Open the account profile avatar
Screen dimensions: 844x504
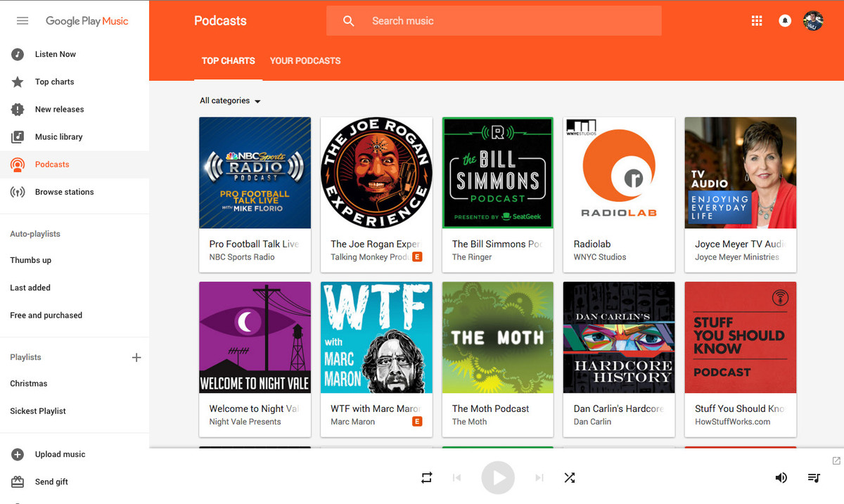point(813,20)
